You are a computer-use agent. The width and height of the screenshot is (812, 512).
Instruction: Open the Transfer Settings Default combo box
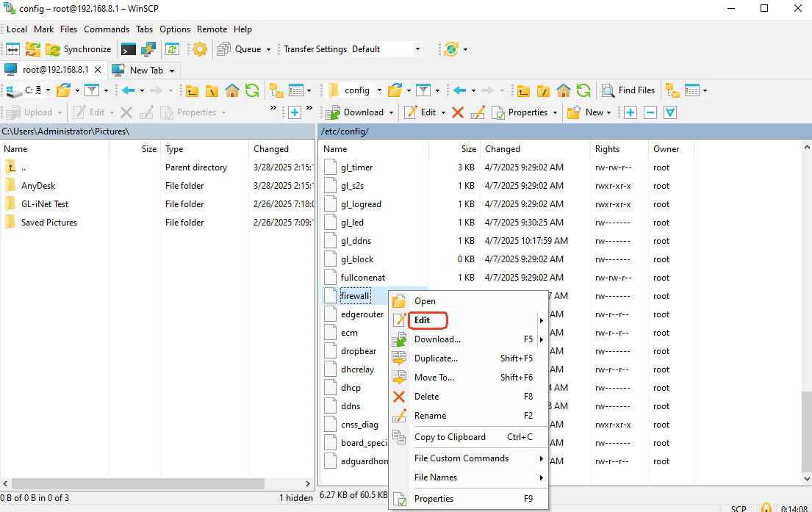tap(386, 49)
